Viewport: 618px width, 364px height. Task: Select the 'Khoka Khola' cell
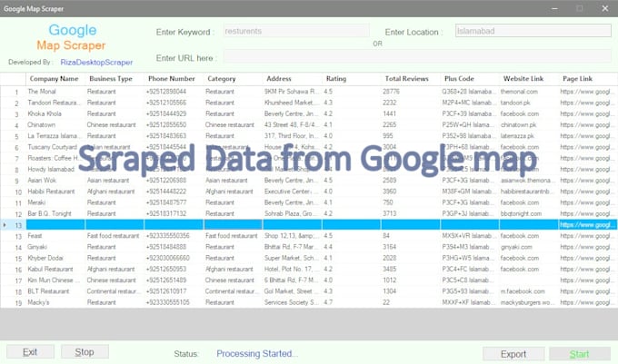(55, 113)
